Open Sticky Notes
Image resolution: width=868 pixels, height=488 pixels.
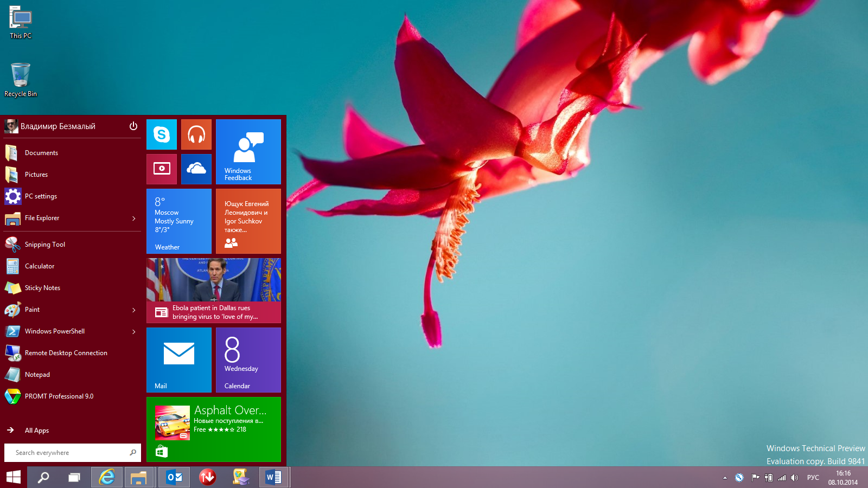pyautogui.click(x=73, y=288)
